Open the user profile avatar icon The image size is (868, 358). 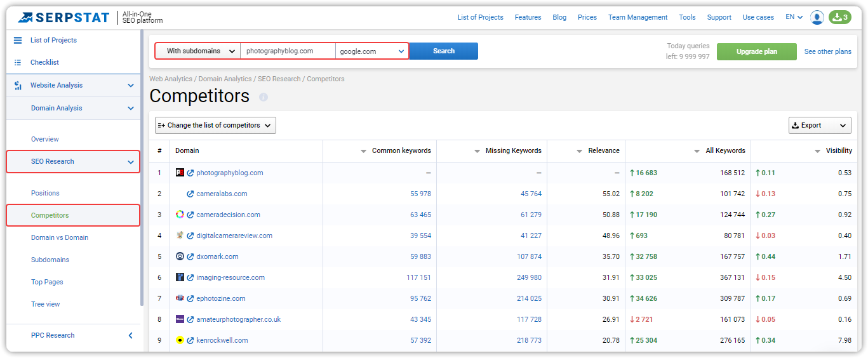coord(817,17)
